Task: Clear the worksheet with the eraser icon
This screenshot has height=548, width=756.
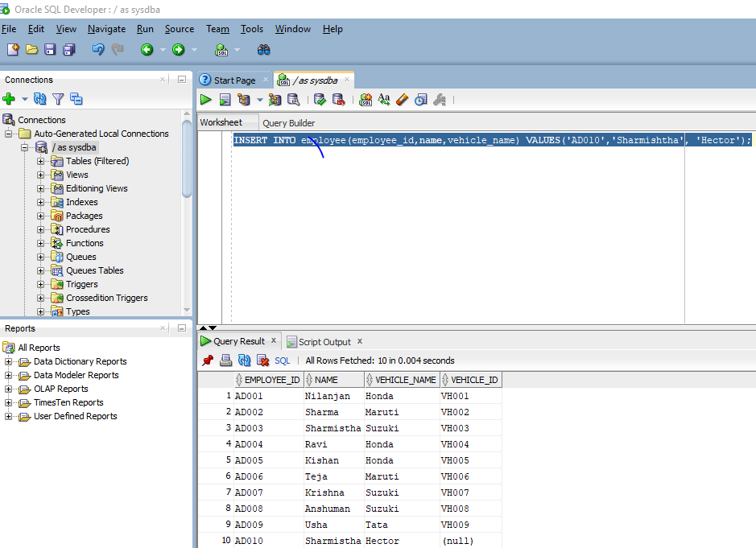Action: (x=403, y=100)
